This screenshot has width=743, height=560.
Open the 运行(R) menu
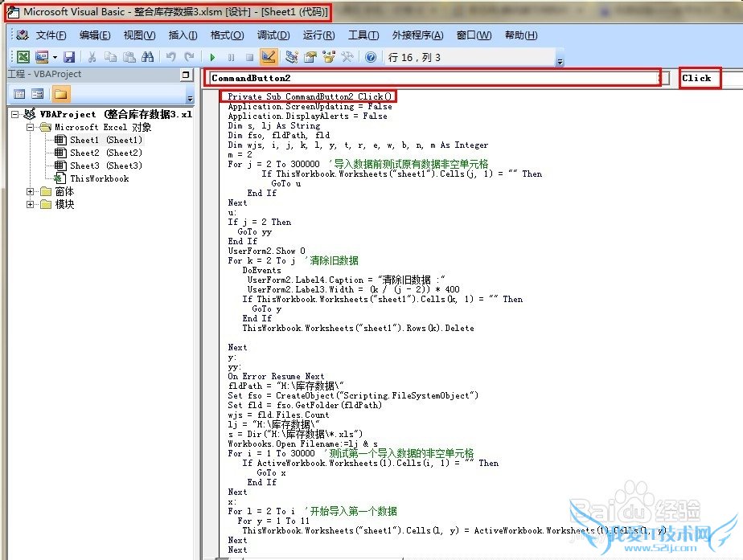pyautogui.click(x=319, y=35)
